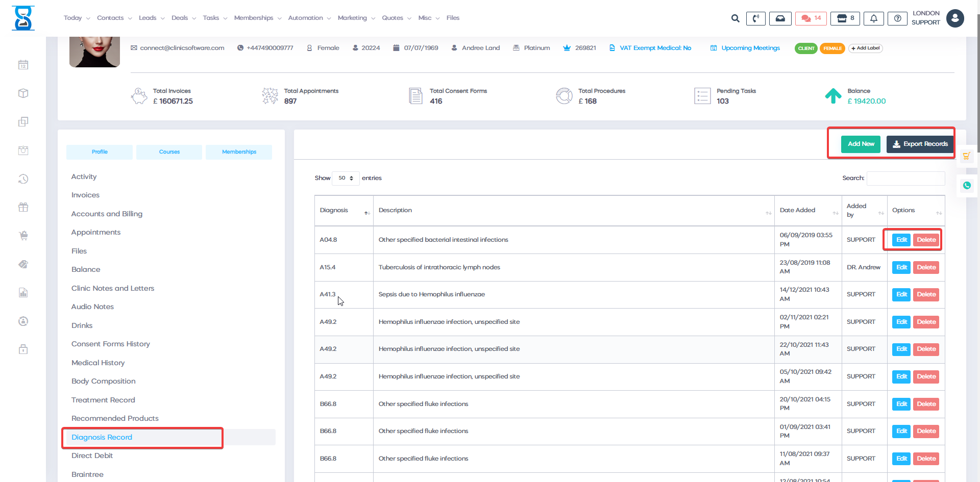Click the shopping cart floating icon
Image resolution: width=980 pixels, height=482 pixels.
[x=967, y=156]
